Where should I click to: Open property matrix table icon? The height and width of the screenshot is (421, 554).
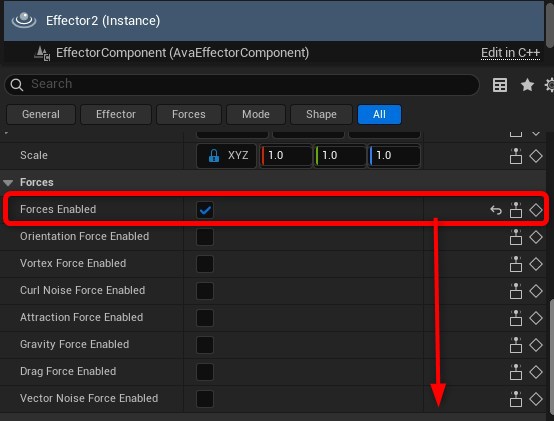tap(500, 85)
